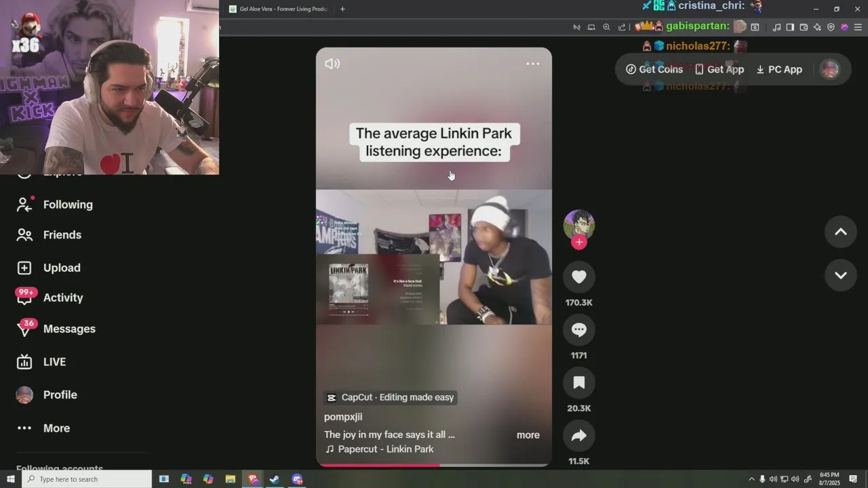Click the browser share page icon
This screenshot has height=488, width=868.
[x=622, y=27]
